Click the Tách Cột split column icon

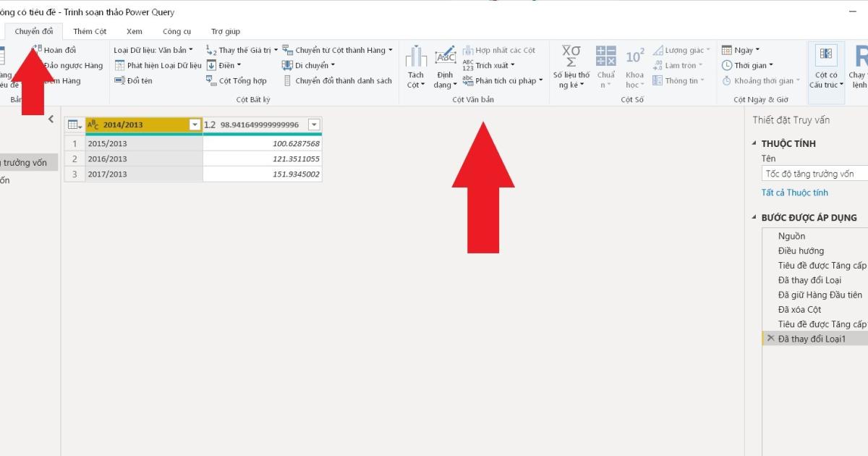tap(416, 56)
